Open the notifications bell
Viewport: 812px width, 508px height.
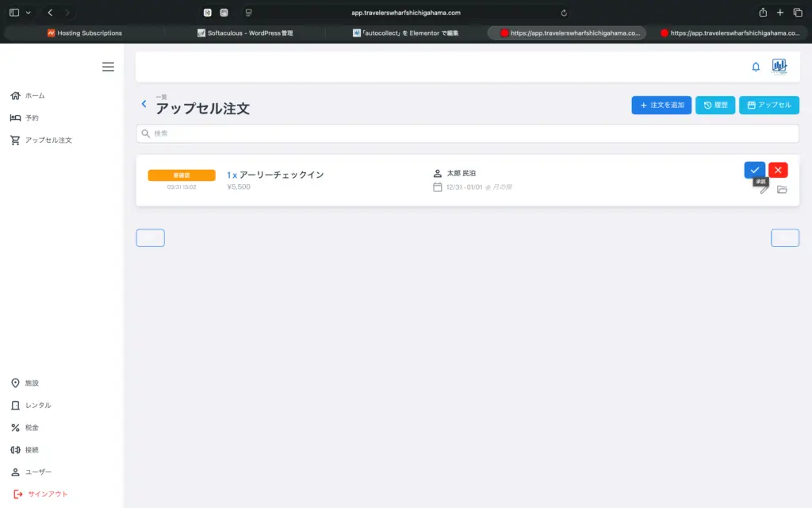click(x=756, y=67)
